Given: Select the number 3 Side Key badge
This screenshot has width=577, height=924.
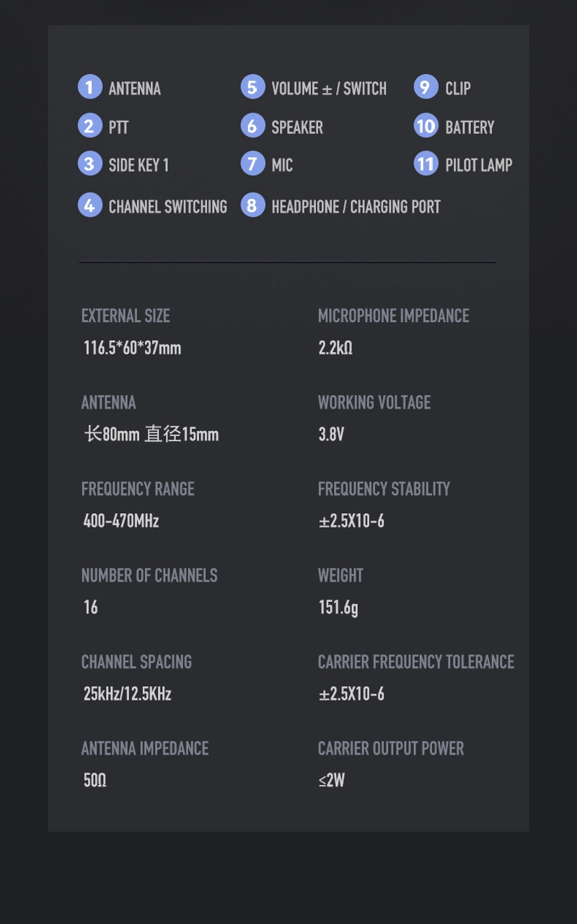Looking at the screenshot, I should click(x=89, y=164).
